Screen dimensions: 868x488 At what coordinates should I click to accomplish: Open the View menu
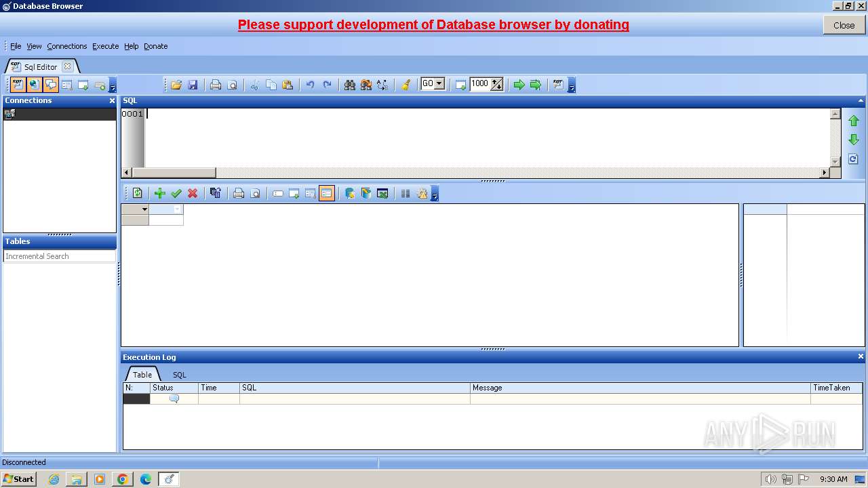pyautogui.click(x=34, y=46)
